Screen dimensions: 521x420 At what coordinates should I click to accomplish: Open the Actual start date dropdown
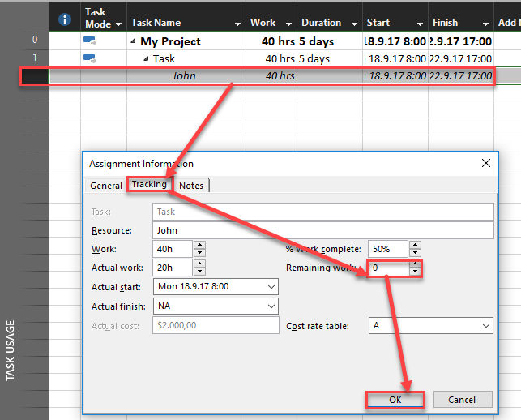coord(269,287)
